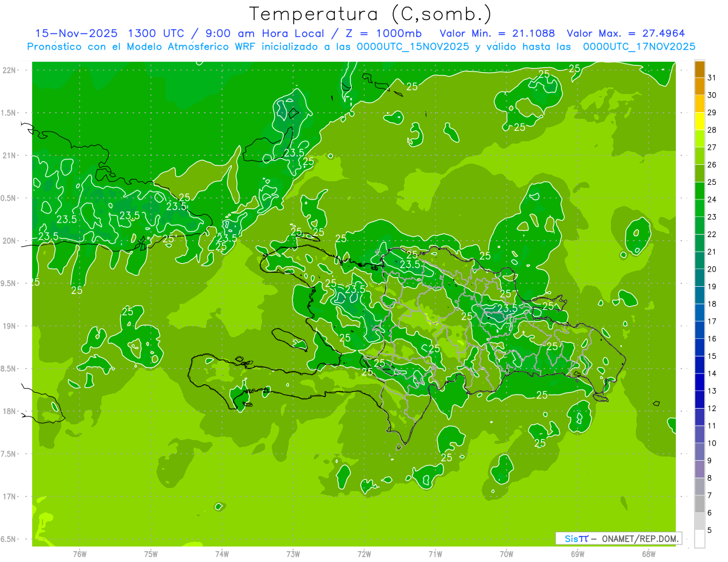Image resolution: width=728 pixels, height=562 pixels.
Task: Click the '22N' latitude axis label
Action: tap(10, 70)
